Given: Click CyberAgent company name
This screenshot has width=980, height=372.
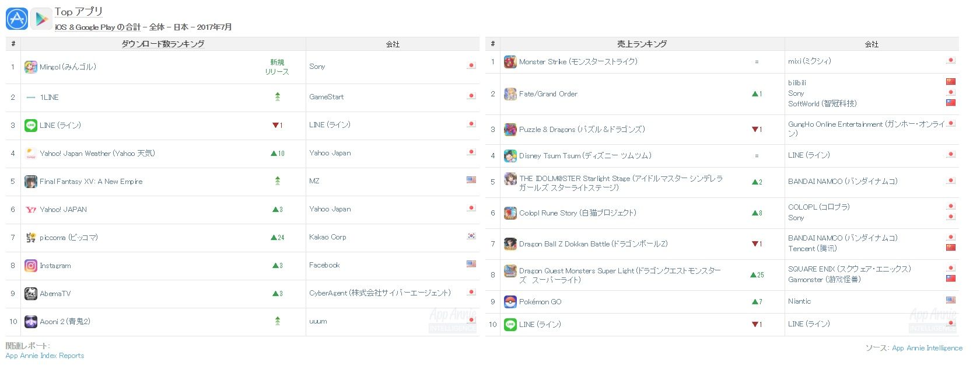Looking at the screenshot, I should (380, 293).
